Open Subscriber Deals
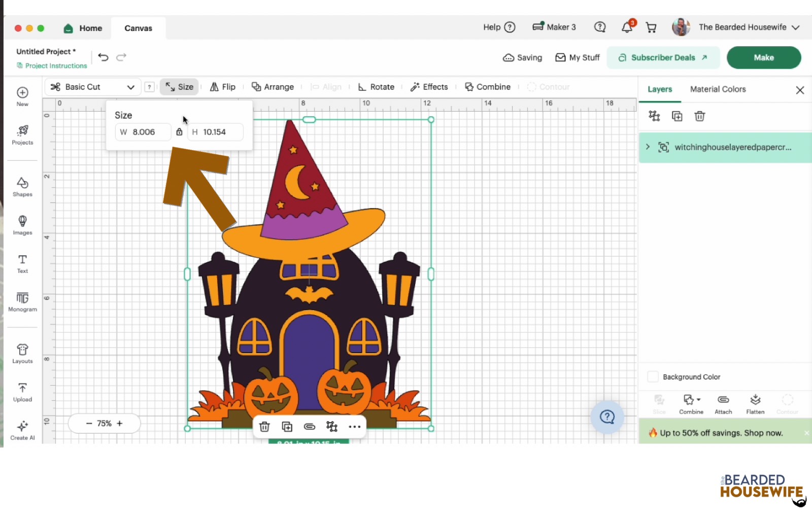The height and width of the screenshot is (516, 812). [663, 57]
